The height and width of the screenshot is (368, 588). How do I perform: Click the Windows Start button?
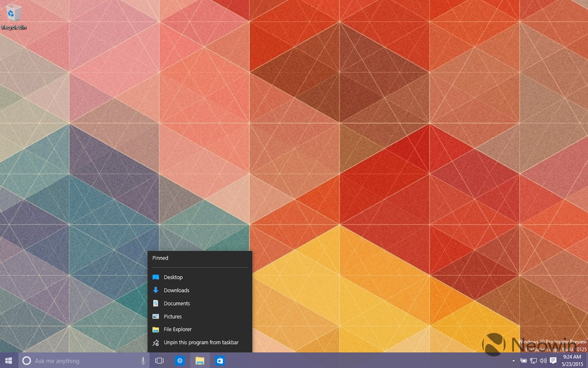[9, 360]
